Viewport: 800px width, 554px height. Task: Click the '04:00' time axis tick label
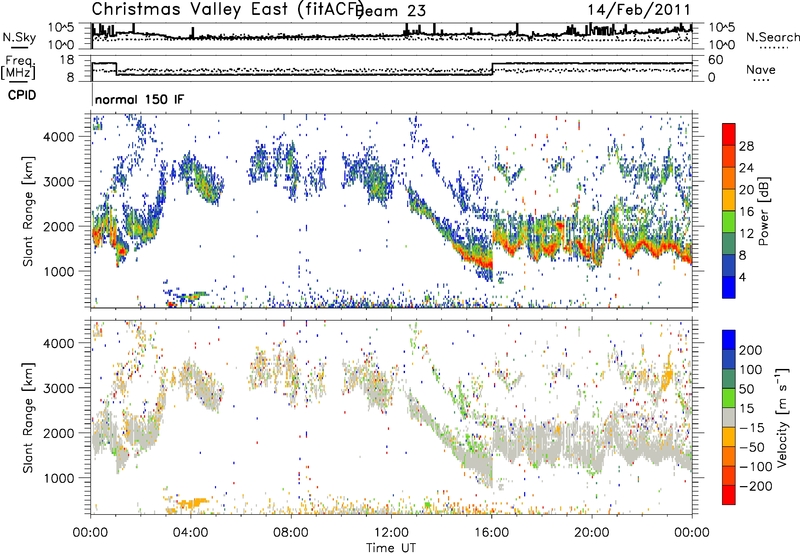pyautogui.click(x=191, y=533)
